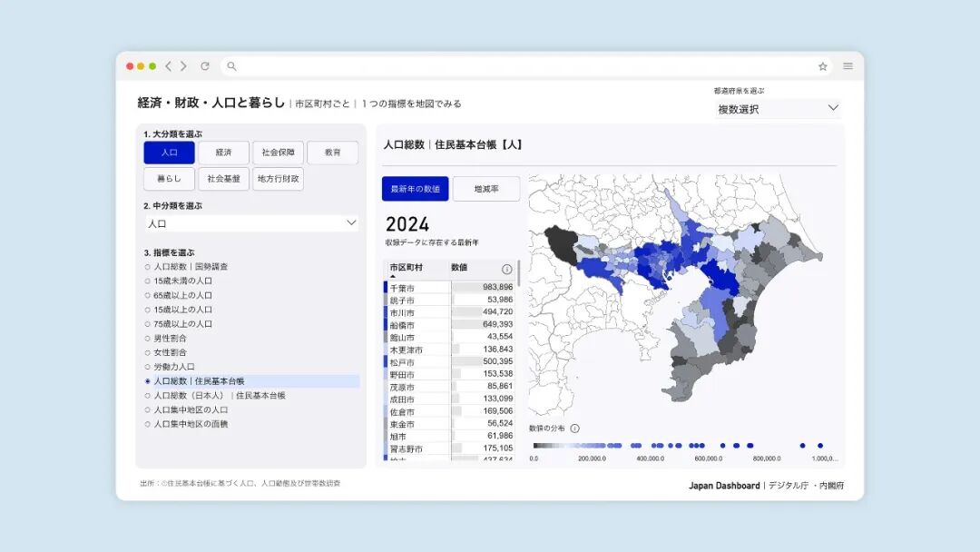
Task: Switch to the 最新年の数値 view
Action: coord(415,189)
